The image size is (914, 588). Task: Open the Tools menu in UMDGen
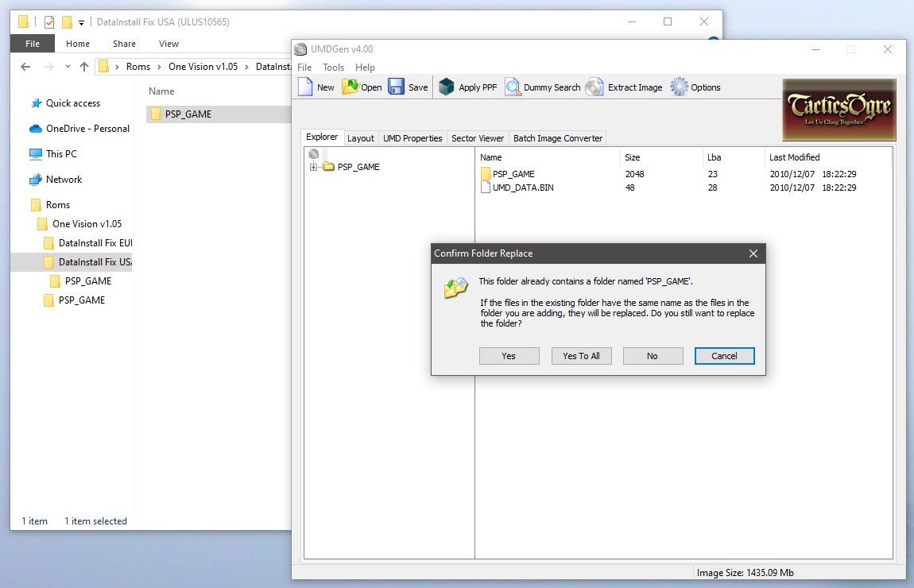(x=333, y=68)
